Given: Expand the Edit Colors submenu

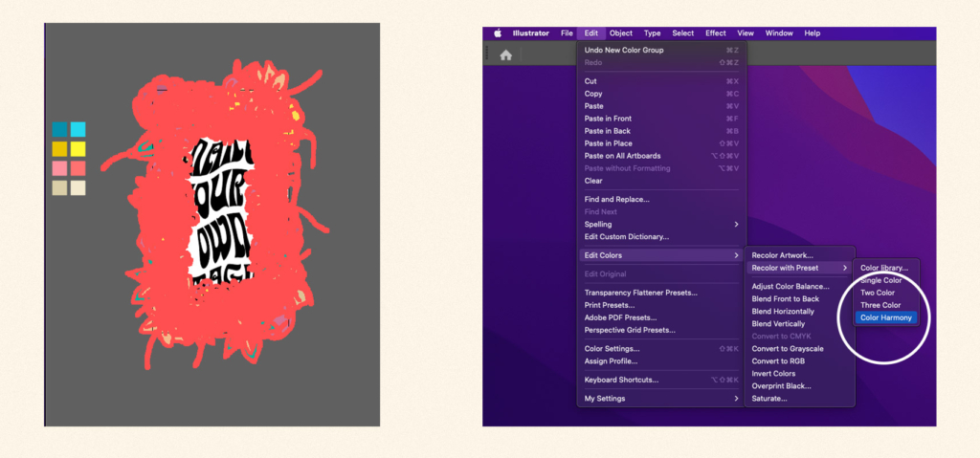Looking at the screenshot, I should (662, 255).
